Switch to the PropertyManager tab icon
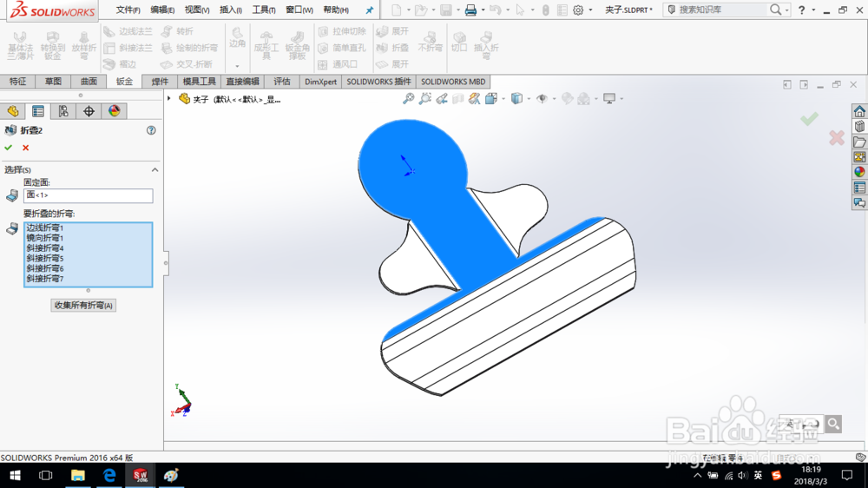868x488 pixels. coord(38,111)
